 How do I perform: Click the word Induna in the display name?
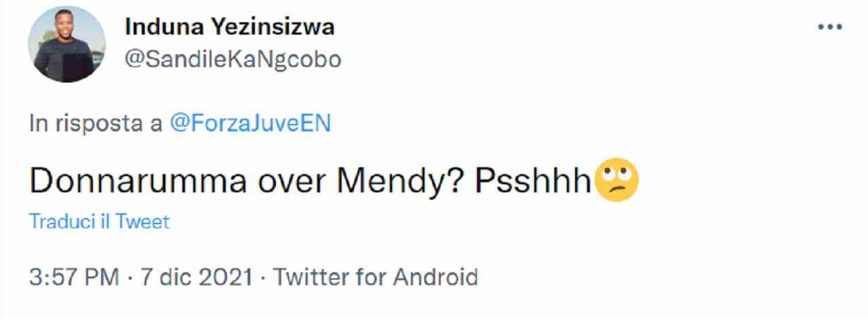pyautogui.click(x=157, y=28)
